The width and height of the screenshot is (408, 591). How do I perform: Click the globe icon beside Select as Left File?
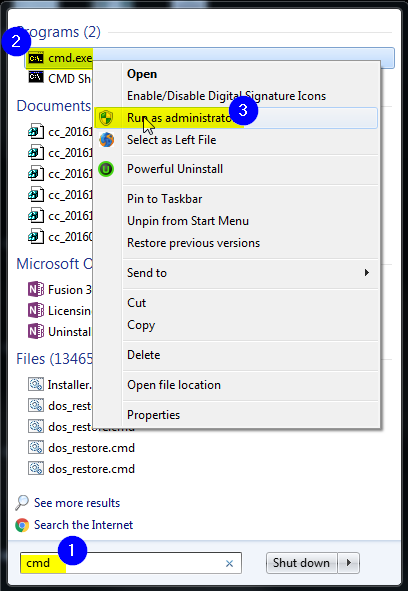(106, 140)
